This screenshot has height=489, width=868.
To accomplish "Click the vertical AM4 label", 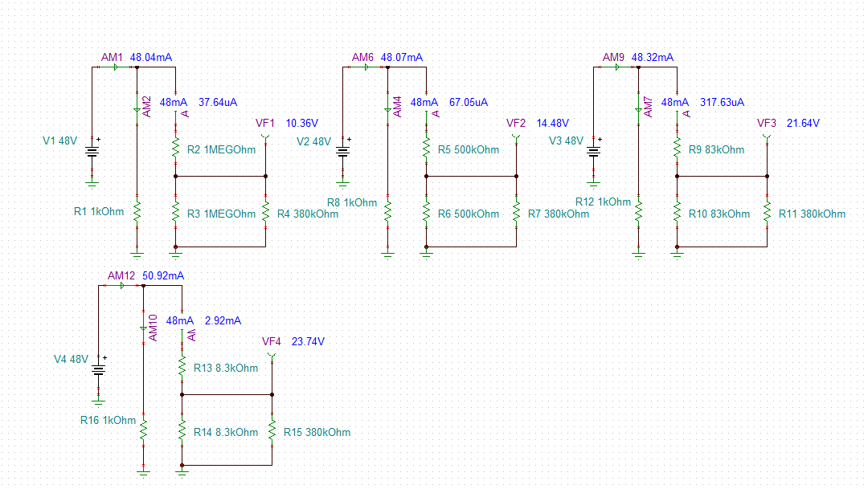I will tap(398, 107).
